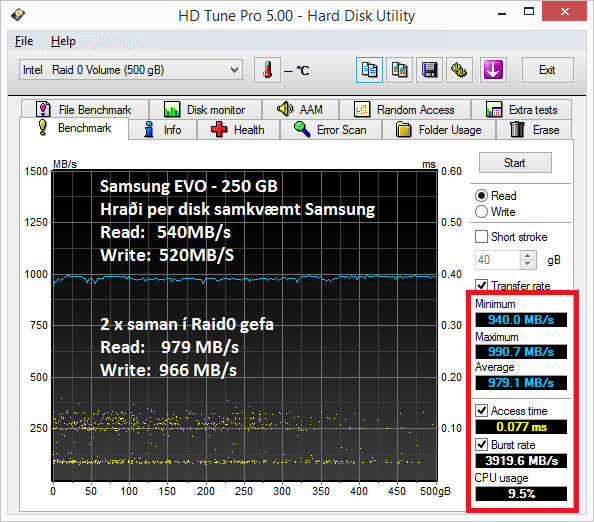Image resolution: width=594 pixels, height=522 pixels.
Task: Open the Folder Usage tab
Action: (439, 130)
